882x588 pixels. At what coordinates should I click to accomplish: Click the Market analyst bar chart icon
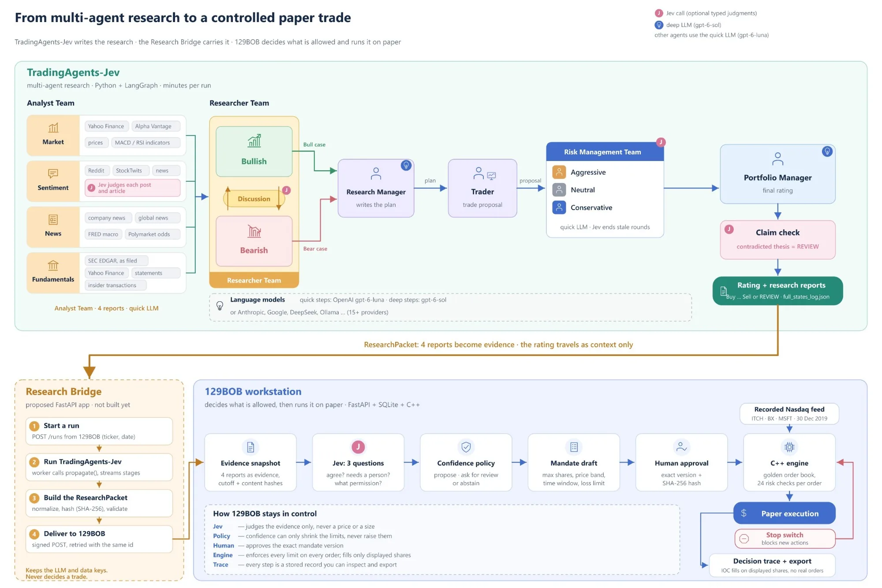(x=53, y=128)
